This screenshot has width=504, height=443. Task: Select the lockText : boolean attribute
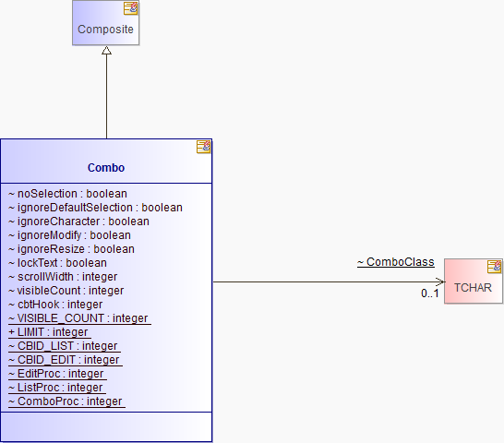57,263
